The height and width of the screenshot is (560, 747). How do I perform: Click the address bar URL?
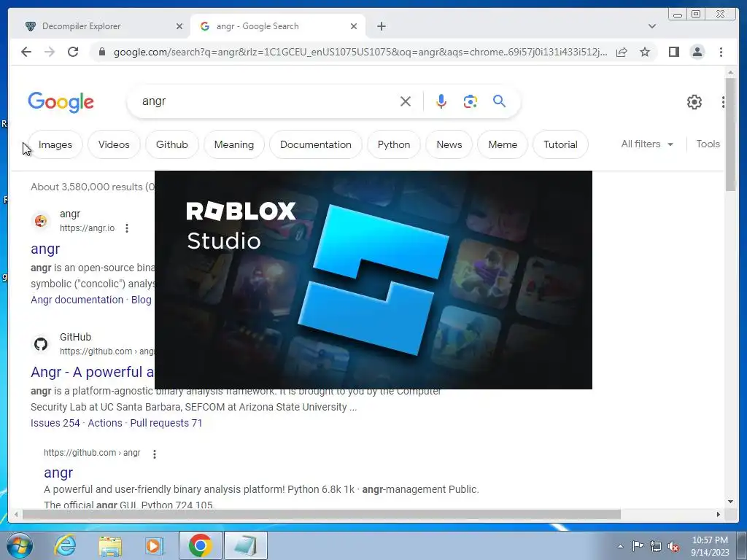click(360, 52)
